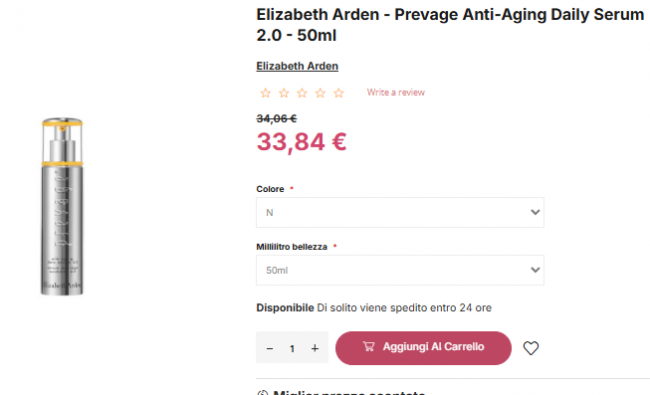The width and height of the screenshot is (650, 395).
Task: Focus the quantity field showing 1
Action: pos(292,349)
